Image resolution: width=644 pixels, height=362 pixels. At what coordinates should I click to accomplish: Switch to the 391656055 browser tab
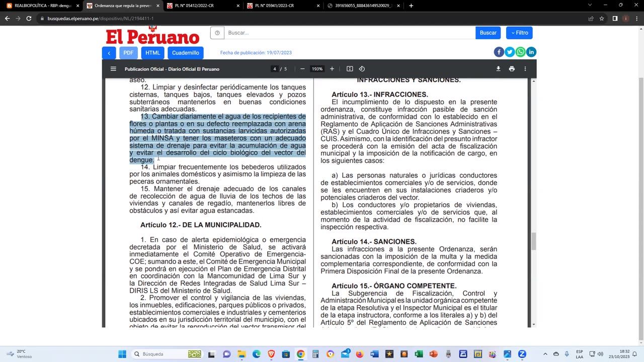[x=363, y=6]
